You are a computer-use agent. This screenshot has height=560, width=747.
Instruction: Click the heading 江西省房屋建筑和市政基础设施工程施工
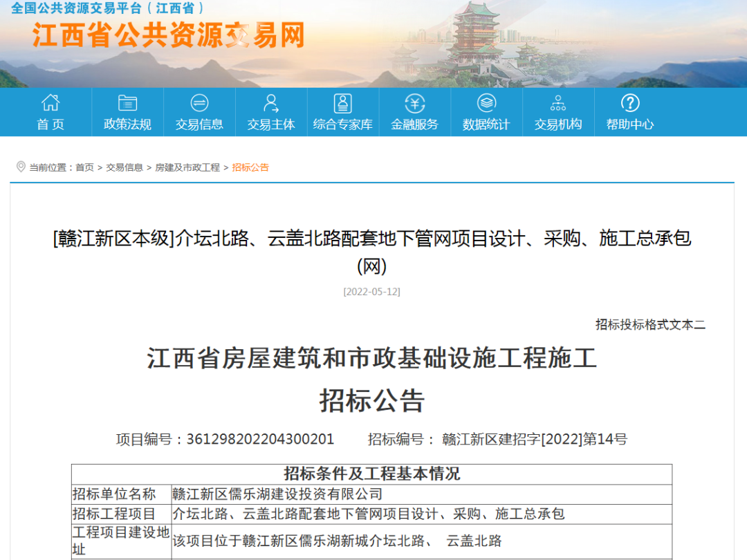click(x=372, y=358)
